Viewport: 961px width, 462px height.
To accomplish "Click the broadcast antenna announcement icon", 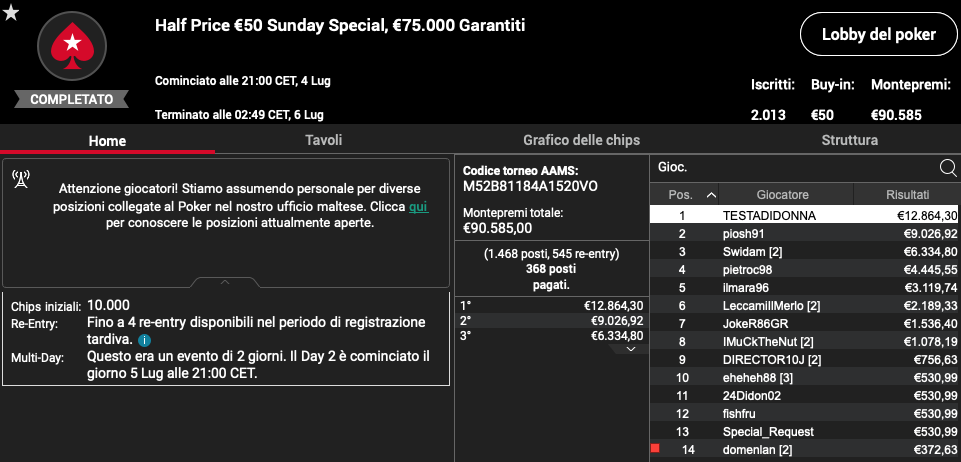I will (x=21, y=180).
